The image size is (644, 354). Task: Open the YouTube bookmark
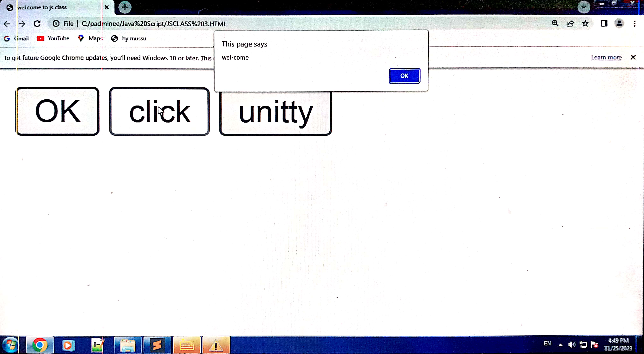coord(53,38)
